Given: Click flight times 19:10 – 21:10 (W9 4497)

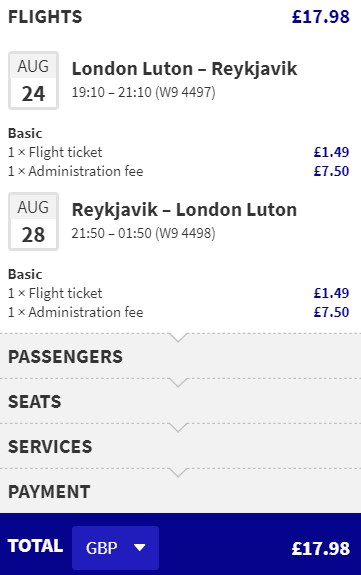Looking at the screenshot, I should point(143,92).
